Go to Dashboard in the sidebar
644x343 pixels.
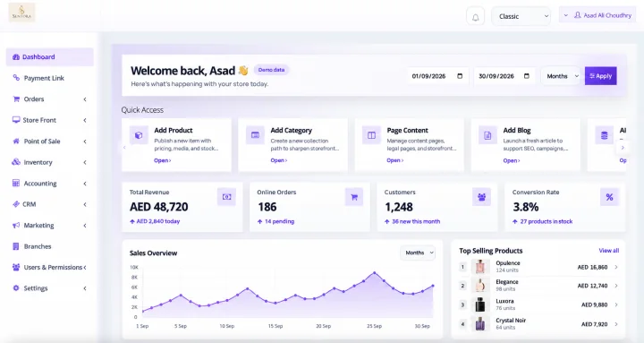[50, 56]
